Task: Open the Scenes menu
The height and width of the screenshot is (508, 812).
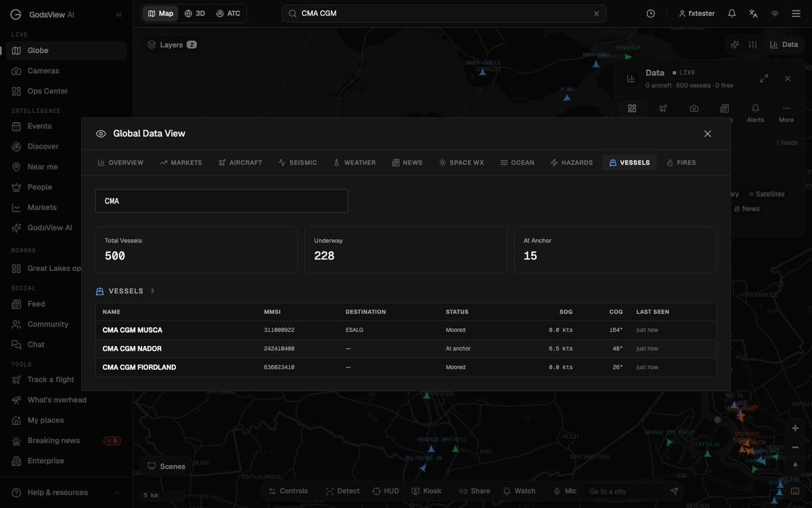Action: point(166,467)
